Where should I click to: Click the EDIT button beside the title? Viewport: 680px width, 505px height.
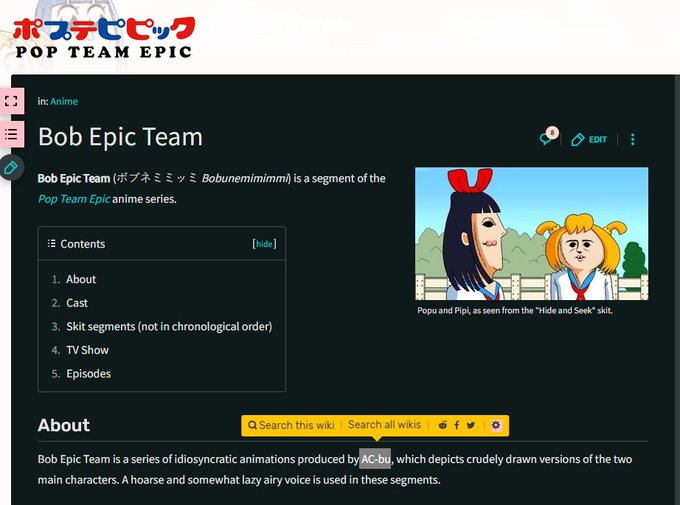[x=589, y=139]
